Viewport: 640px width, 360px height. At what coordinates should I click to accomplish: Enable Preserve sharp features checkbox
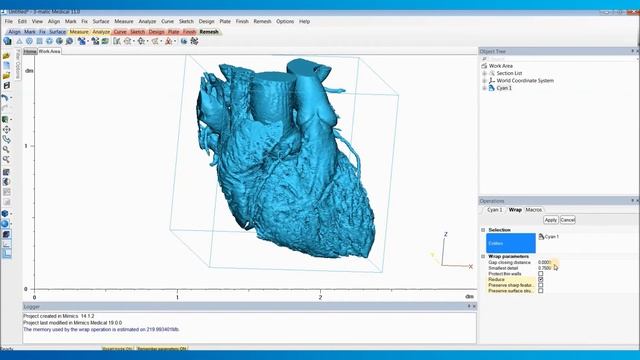[540, 285]
